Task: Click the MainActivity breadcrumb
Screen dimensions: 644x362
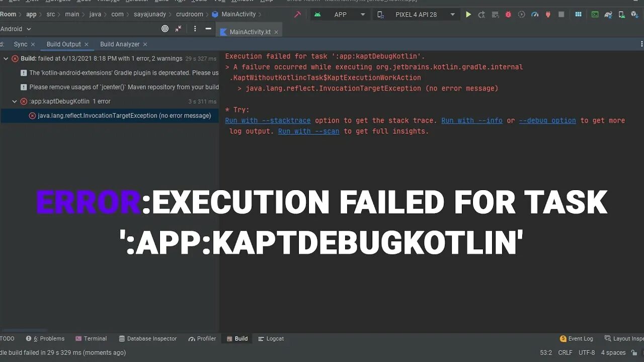Action: 234,15
